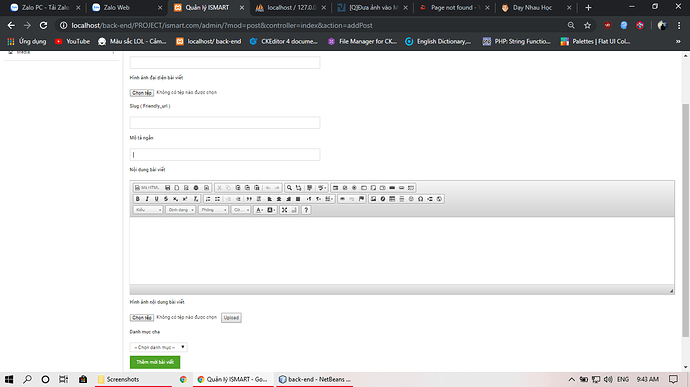
Task: Justify text in the editor
Action: (298, 199)
